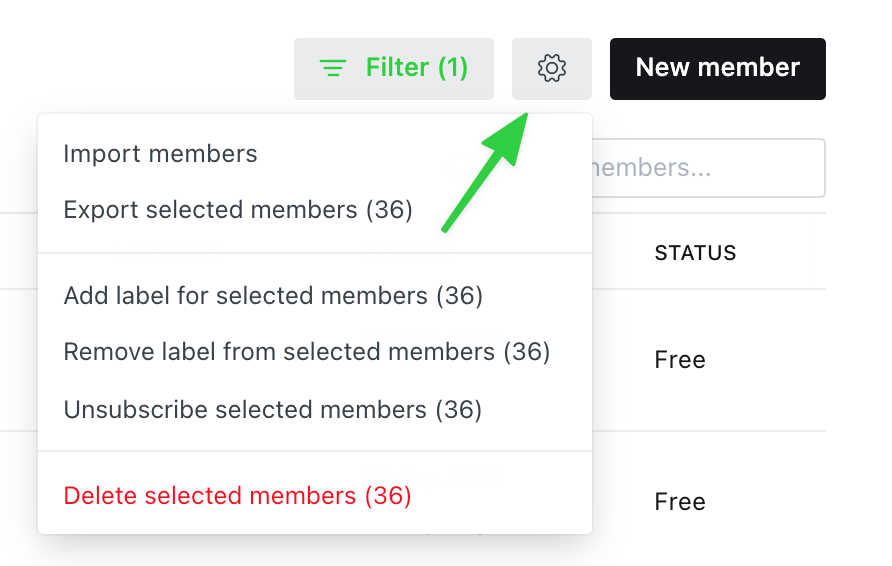Choose Unsubscribe selected members (36)
892x566 pixels.
coord(272,410)
